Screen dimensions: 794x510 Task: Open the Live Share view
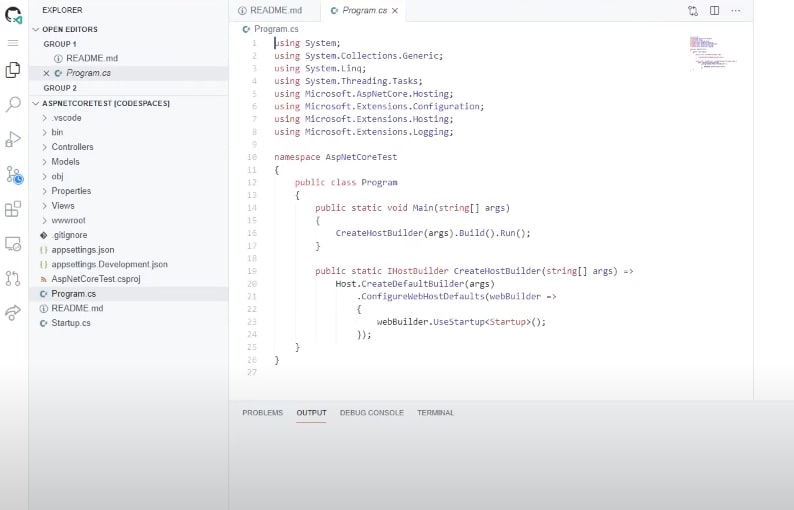[13, 312]
